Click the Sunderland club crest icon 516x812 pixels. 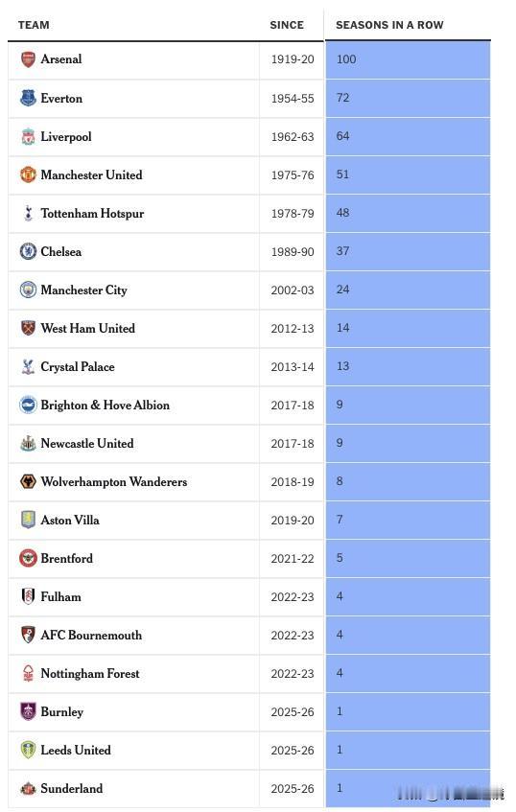click(28, 788)
